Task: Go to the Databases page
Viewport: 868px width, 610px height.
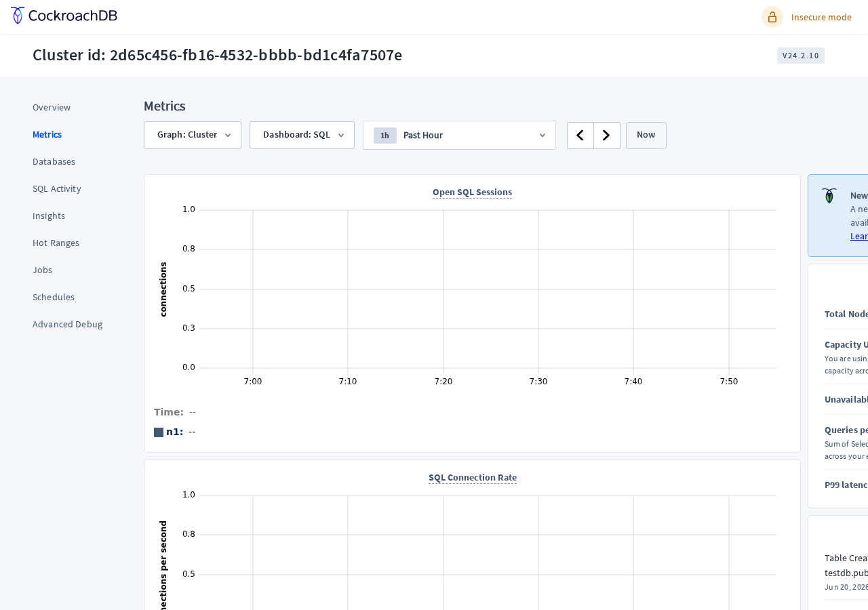Action: pos(54,161)
